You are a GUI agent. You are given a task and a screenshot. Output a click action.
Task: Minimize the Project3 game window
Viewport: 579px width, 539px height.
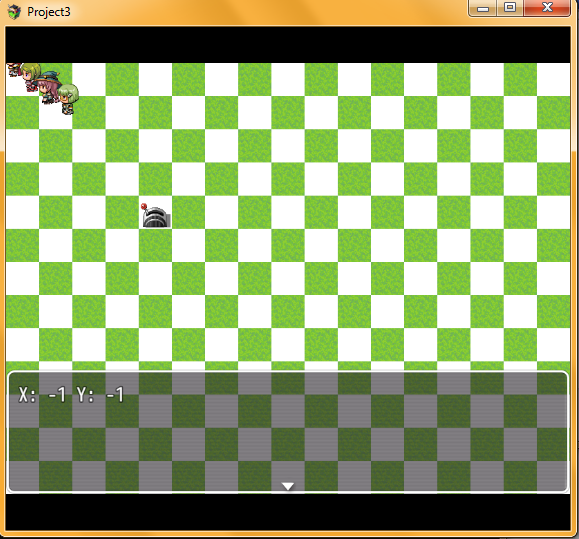pyautogui.click(x=483, y=8)
